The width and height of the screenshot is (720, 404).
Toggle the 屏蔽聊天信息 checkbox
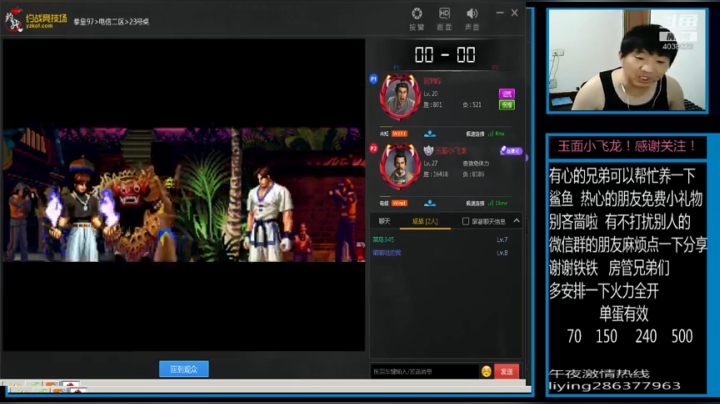(465, 221)
